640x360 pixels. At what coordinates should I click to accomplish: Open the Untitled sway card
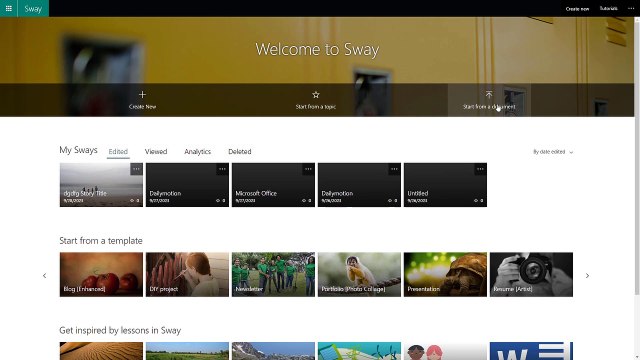(x=445, y=185)
